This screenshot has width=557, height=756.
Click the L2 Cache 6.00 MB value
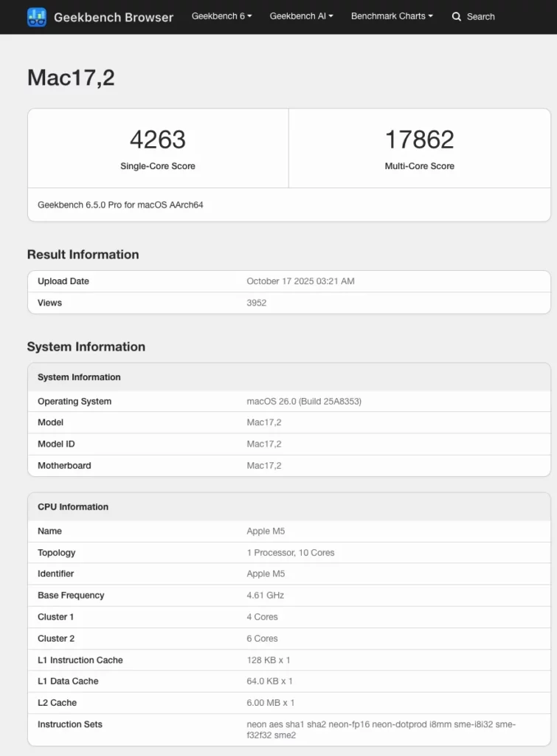pos(271,703)
